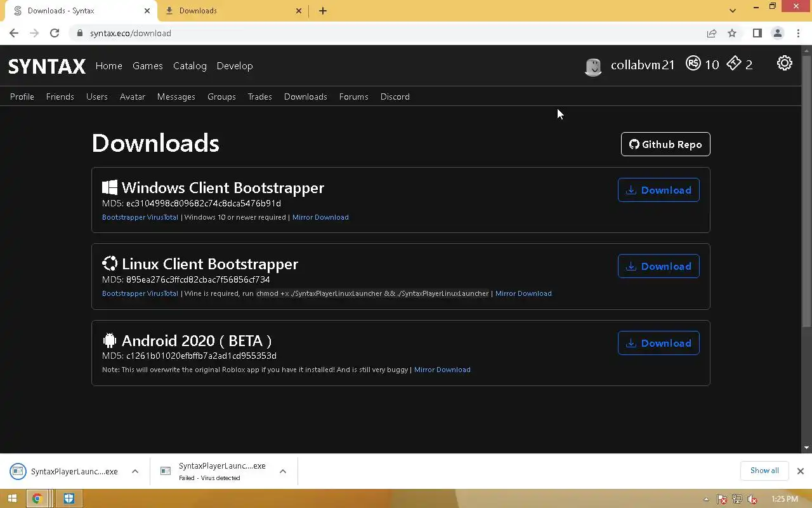Open Windows Security taskbar icon
This screenshot has width=812, height=508.
pos(69,498)
